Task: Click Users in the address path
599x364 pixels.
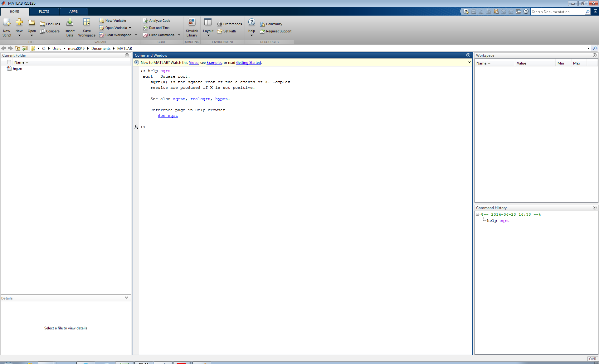Action: pos(57,49)
